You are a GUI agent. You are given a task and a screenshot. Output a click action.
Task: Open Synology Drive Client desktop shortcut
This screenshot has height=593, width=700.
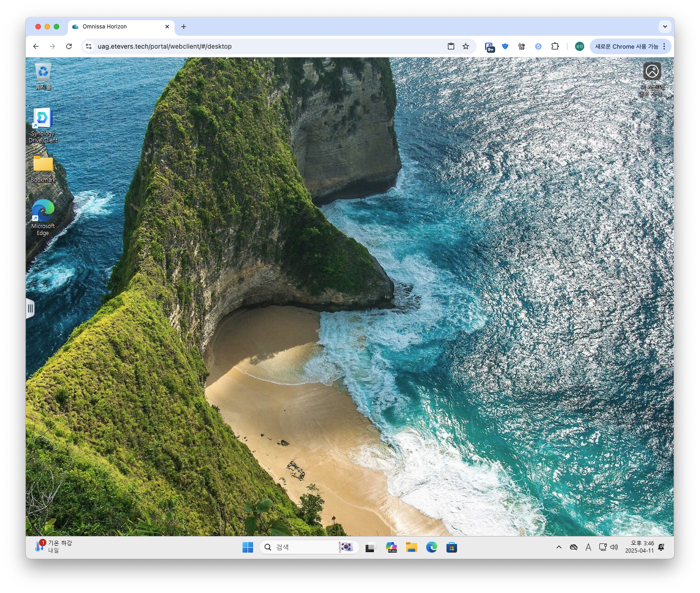(x=43, y=120)
